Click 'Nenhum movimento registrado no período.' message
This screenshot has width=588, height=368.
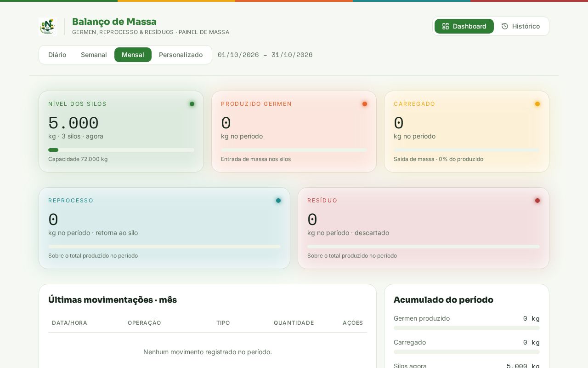[x=208, y=352]
